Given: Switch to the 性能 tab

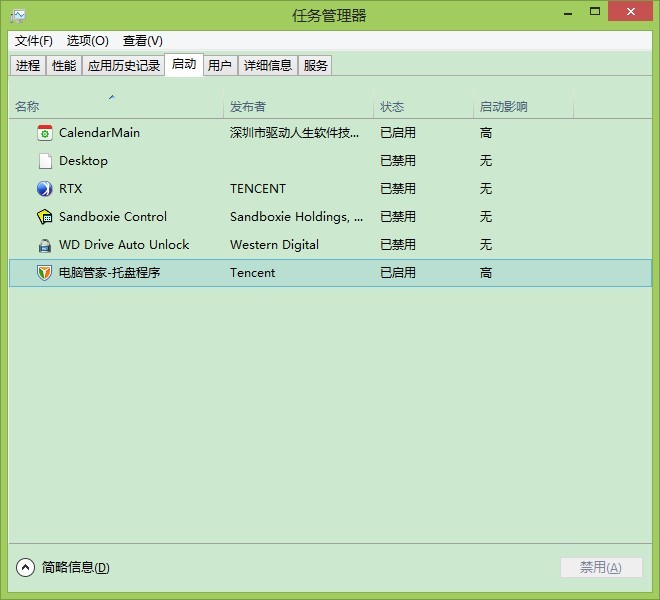Looking at the screenshot, I should coord(64,66).
